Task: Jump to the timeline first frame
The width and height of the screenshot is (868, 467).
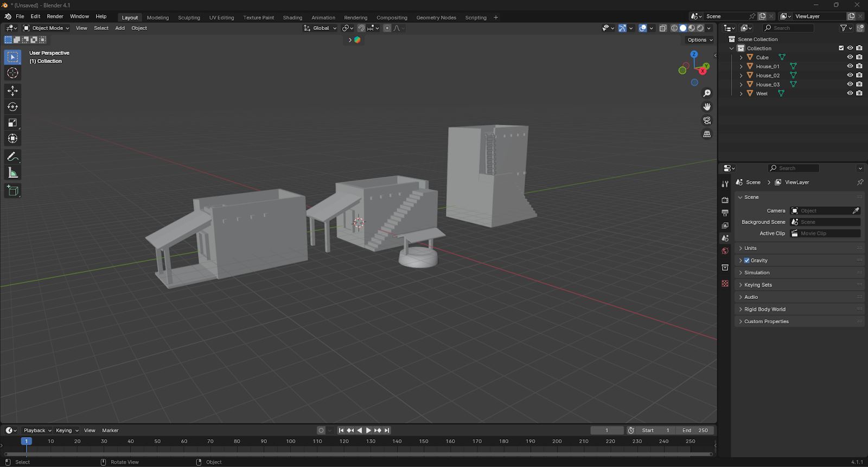Action: (341, 430)
